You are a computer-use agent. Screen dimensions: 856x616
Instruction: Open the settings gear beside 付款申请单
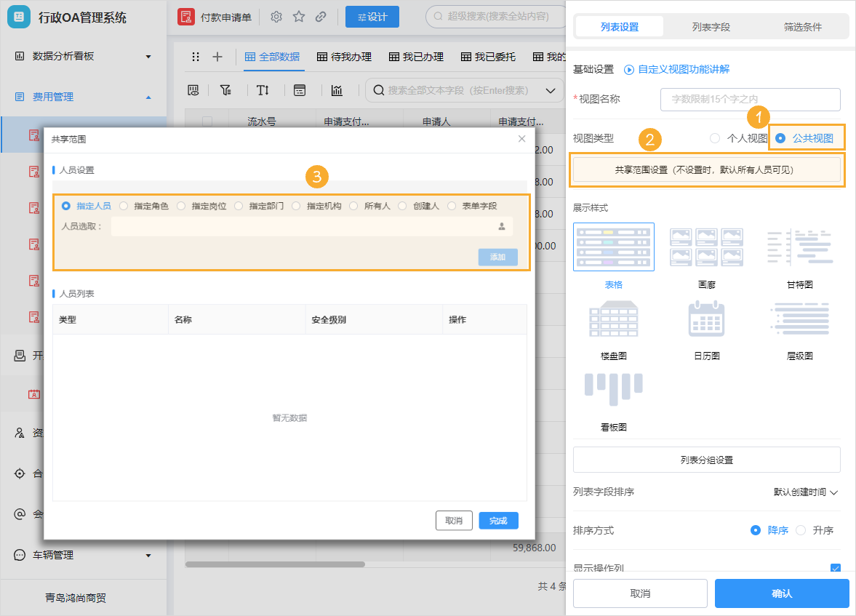(276, 15)
